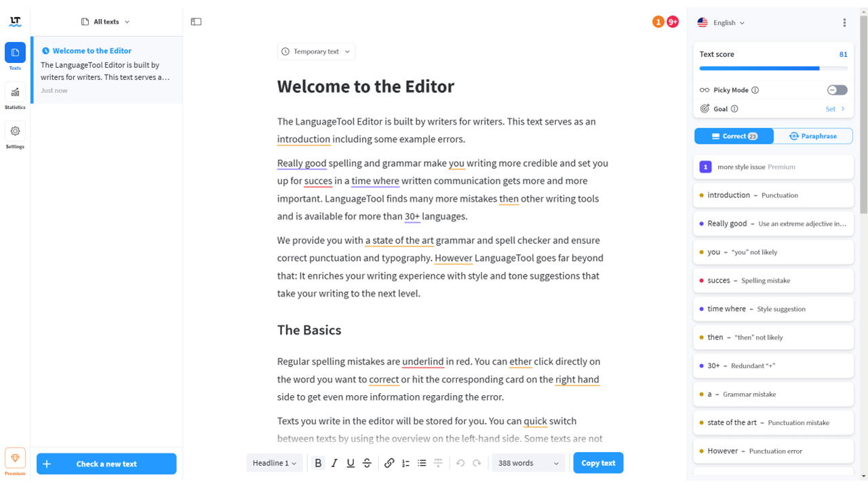This screenshot has width=868, height=488.
Task: Open the Statistics sidebar section
Action: point(15,96)
